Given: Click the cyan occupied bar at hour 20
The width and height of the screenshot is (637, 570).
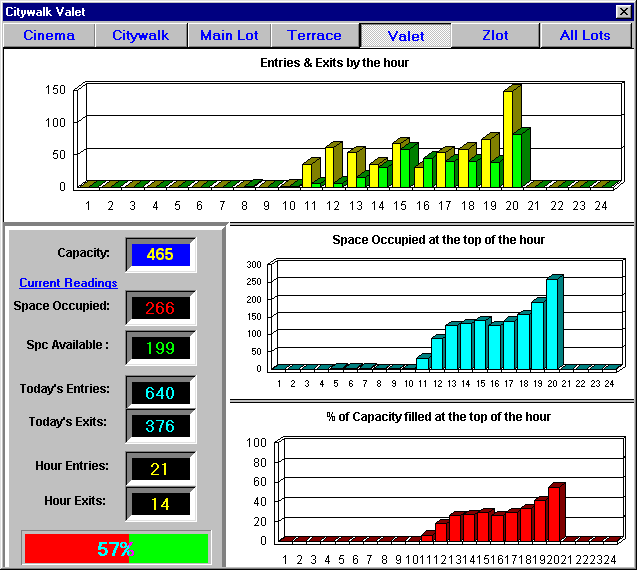Looking at the screenshot, I should pyautogui.click(x=552, y=324).
